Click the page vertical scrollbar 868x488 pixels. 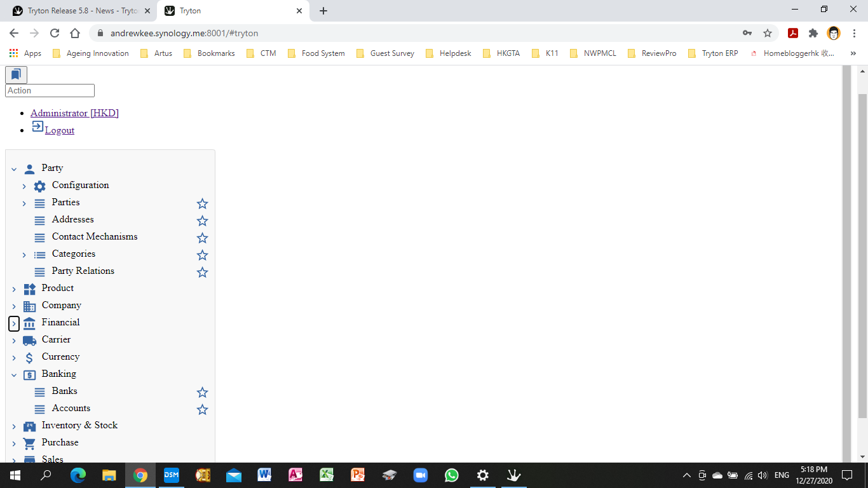point(862,255)
